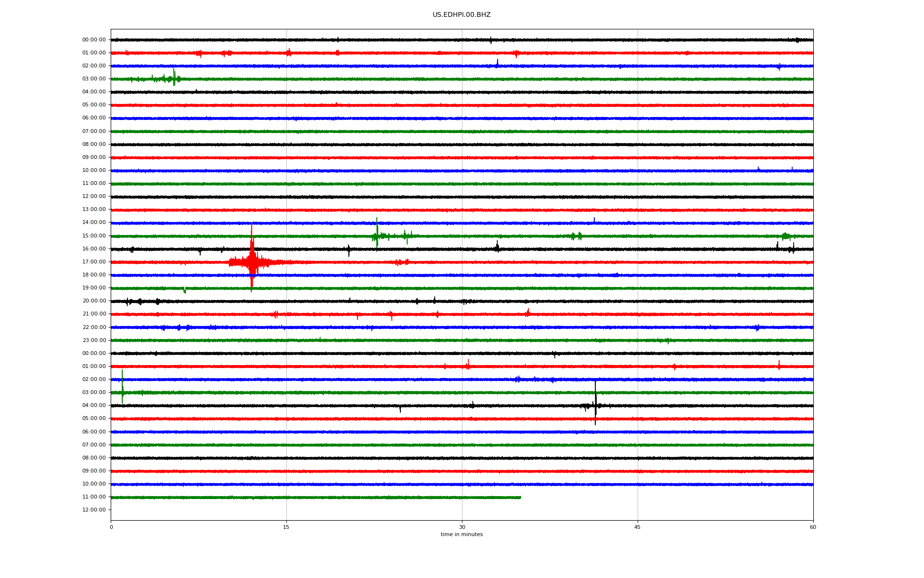Click the end of the partial green 11:00:00 trace
The height and width of the screenshot is (578, 924).
pos(520,497)
